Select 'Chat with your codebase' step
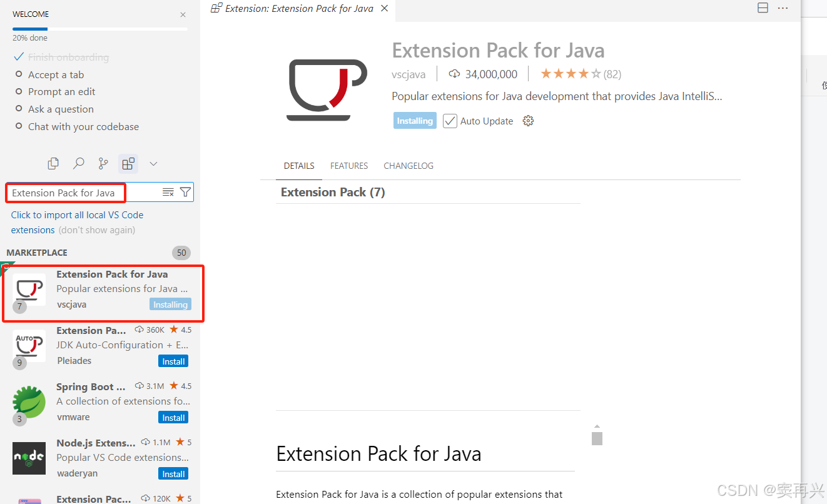 point(83,126)
